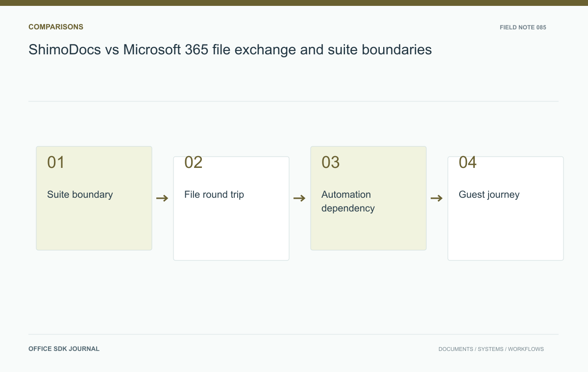Click the ShimoDocs vs Microsoft 365 title

[x=230, y=49]
